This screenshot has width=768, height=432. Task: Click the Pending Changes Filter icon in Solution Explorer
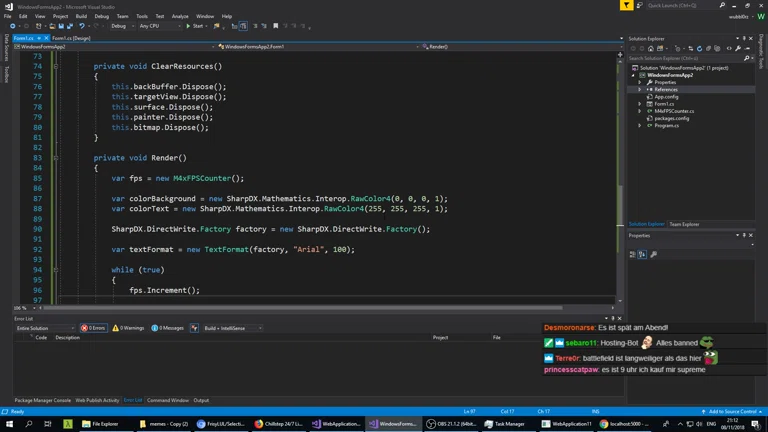tap(678, 48)
